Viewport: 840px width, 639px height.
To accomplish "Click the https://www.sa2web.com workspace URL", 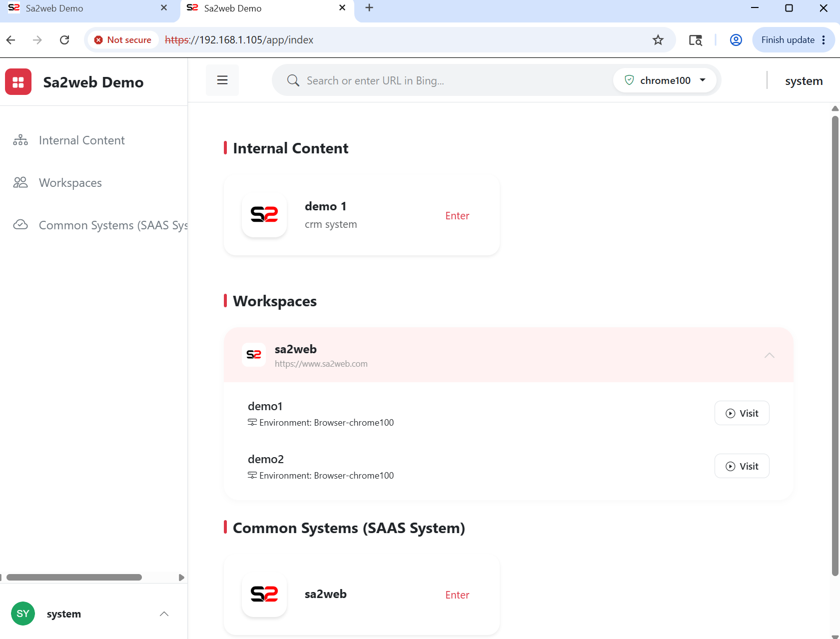I will pyautogui.click(x=321, y=364).
